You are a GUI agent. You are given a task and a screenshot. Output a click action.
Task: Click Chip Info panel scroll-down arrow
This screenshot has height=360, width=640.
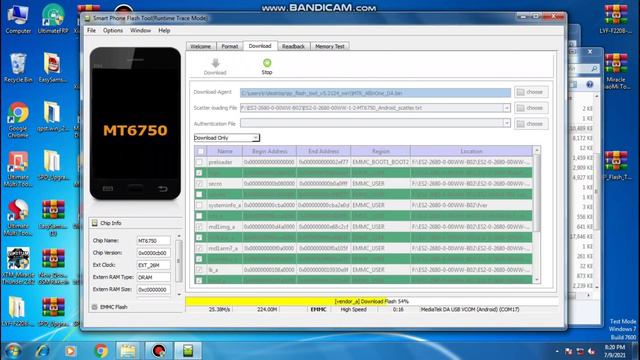tap(179, 294)
